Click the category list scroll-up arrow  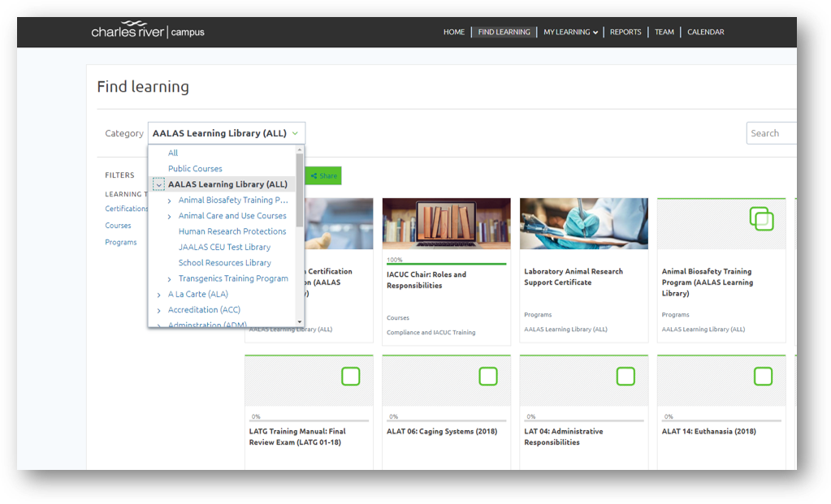[300, 150]
